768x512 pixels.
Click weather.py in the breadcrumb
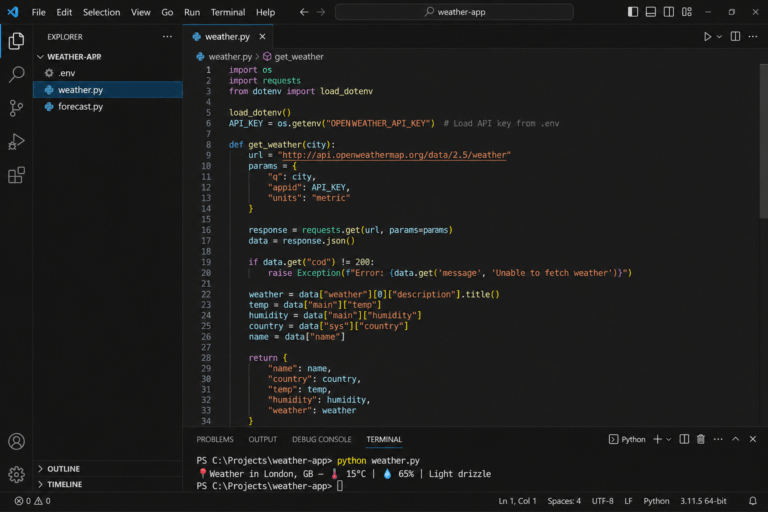(230, 57)
